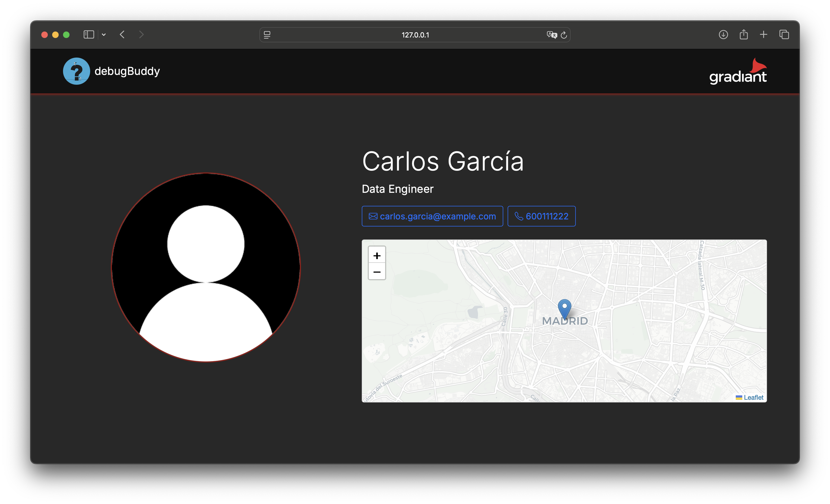Open the Leaflet attribution link
830x504 pixels.
tap(753, 398)
